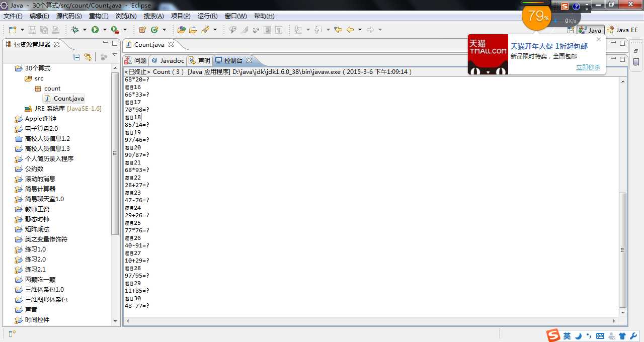The height and width of the screenshot is (342, 644).
Task: Open the 编辑(E) menu
Action: tap(39, 16)
